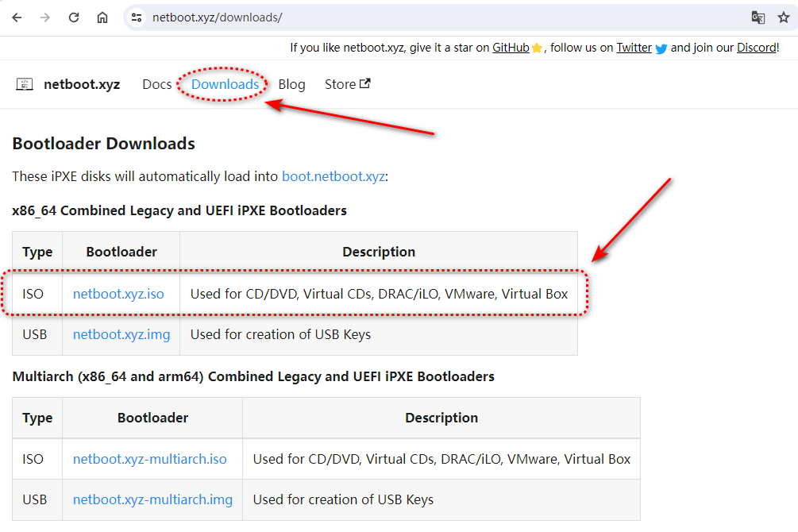Reload the page with the refresh icon
Image resolution: width=798 pixels, height=532 pixels.
(x=74, y=17)
